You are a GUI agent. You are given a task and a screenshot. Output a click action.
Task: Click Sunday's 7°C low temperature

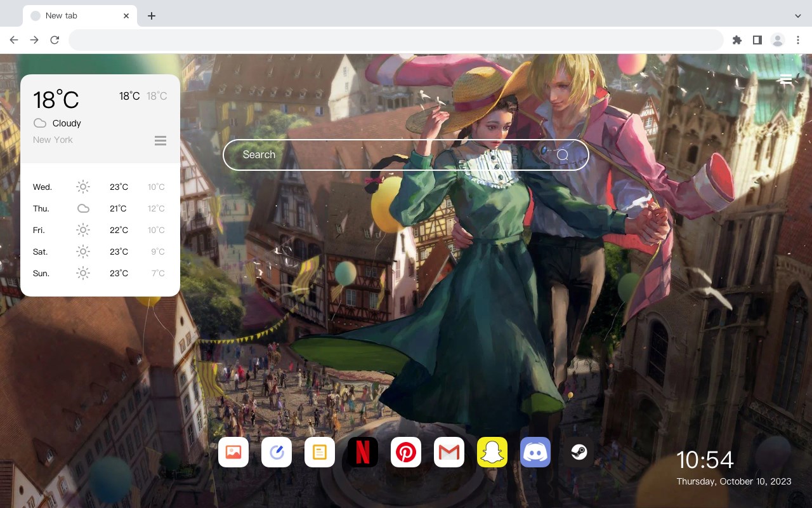click(158, 274)
